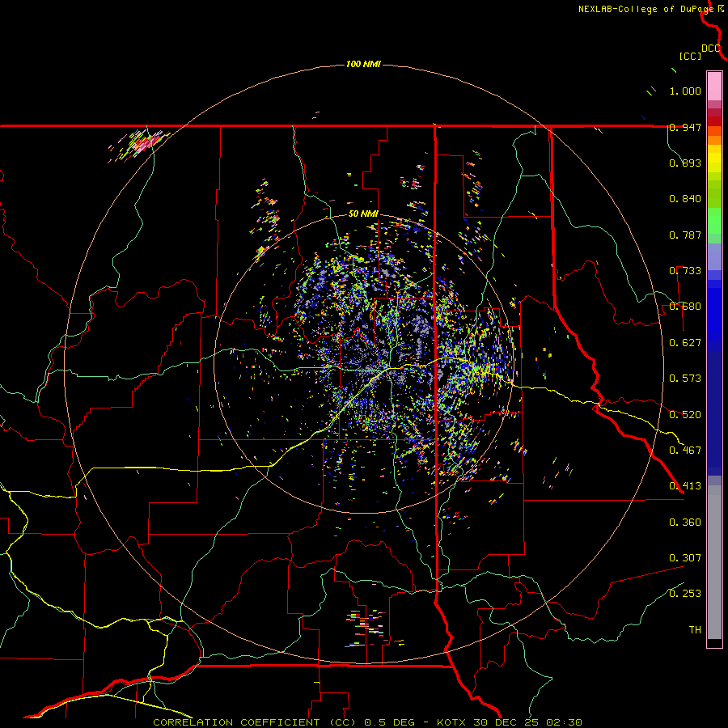
Task: Click the bright green band of the color bar
Action: tap(714, 221)
